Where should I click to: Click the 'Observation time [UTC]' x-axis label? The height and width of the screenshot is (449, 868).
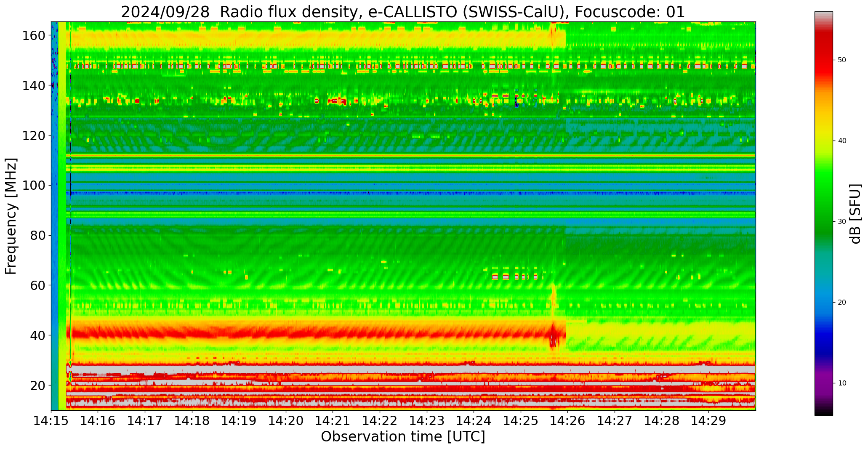pos(403,436)
